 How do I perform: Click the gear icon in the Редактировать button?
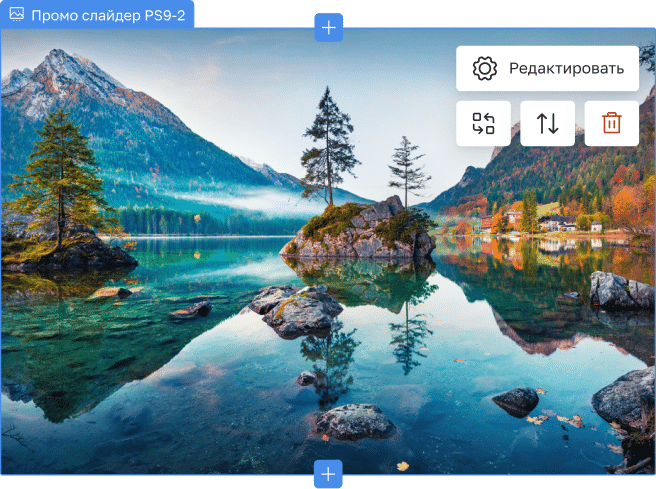(485, 69)
